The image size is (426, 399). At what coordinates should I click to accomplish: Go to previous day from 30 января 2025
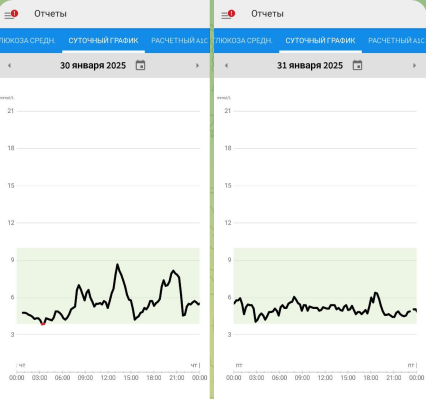(9, 66)
